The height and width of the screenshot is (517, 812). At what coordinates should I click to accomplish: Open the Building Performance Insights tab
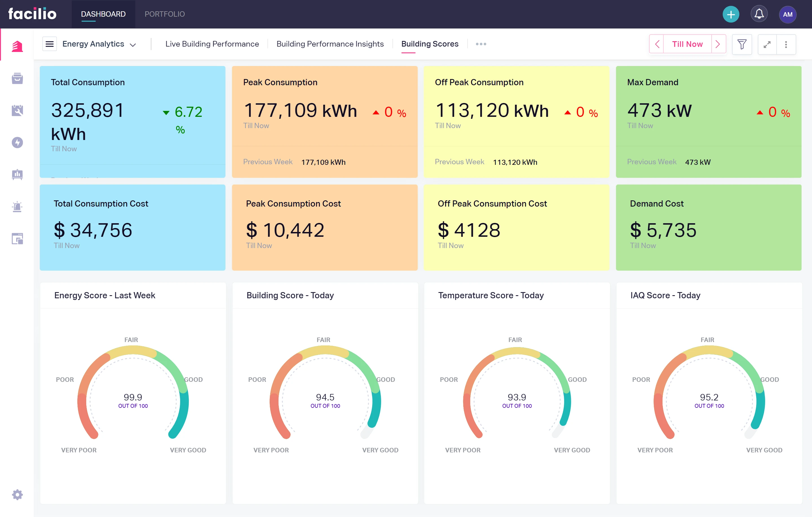point(330,44)
